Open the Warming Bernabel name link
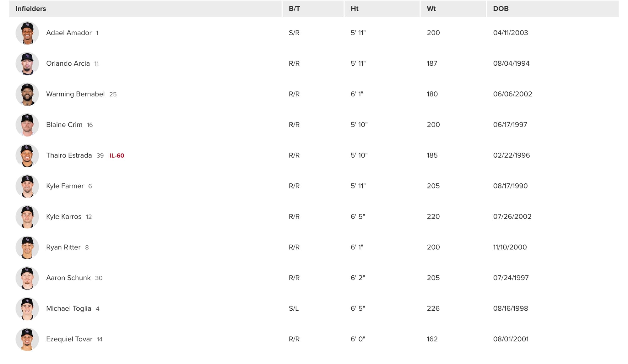 click(75, 94)
